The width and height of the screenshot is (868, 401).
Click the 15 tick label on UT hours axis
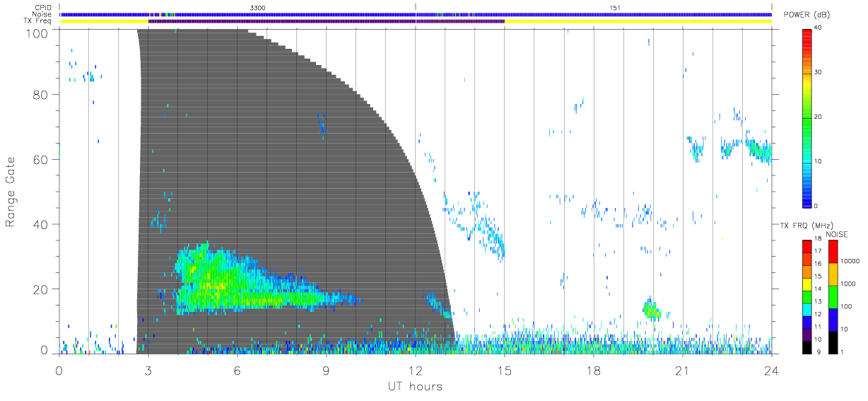point(505,370)
